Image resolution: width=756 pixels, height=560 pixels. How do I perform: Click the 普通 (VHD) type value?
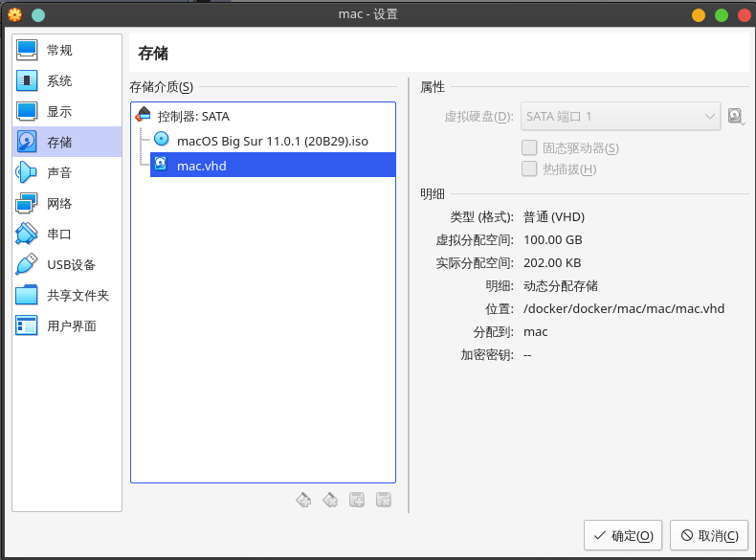(554, 217)
